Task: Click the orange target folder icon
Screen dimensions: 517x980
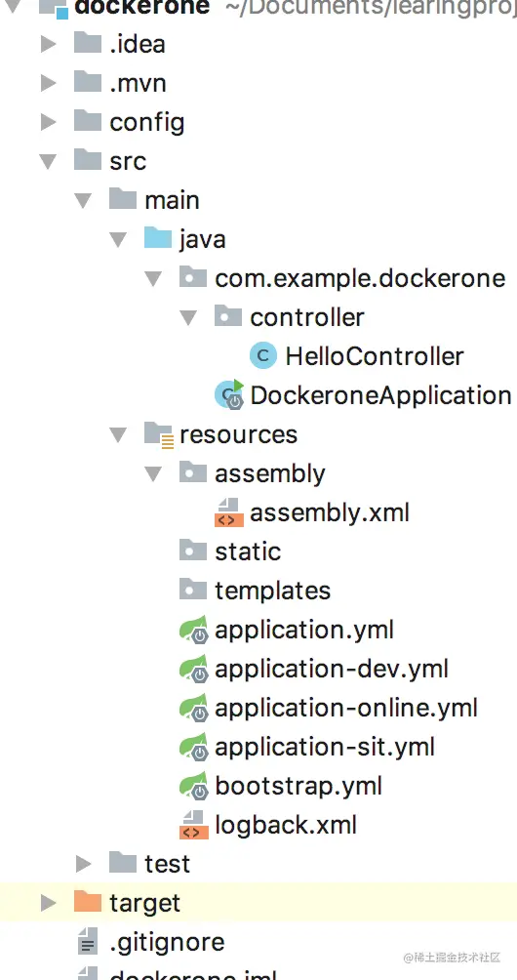Action: coord(88,902)
